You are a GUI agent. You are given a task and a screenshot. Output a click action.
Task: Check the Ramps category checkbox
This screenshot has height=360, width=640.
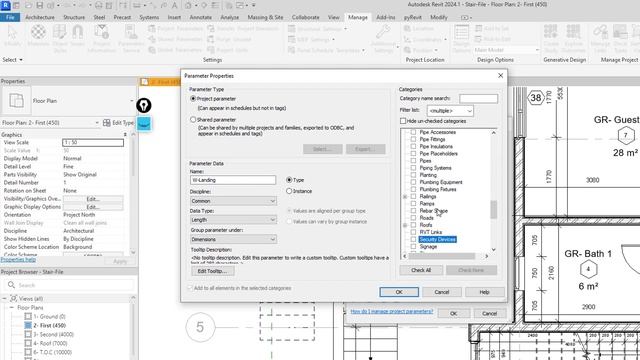click(x=413, y=203)
